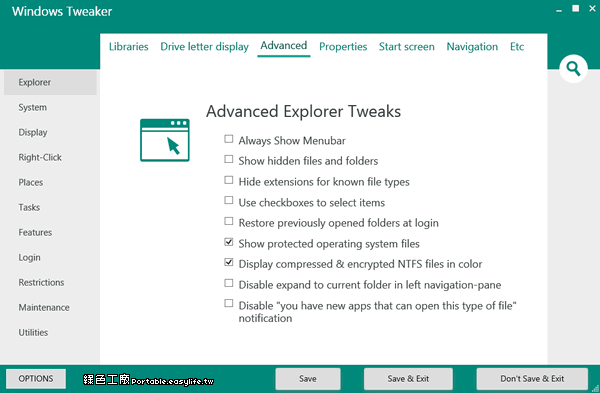
Task: Select the Advanced tab
Action: point(284,46)
